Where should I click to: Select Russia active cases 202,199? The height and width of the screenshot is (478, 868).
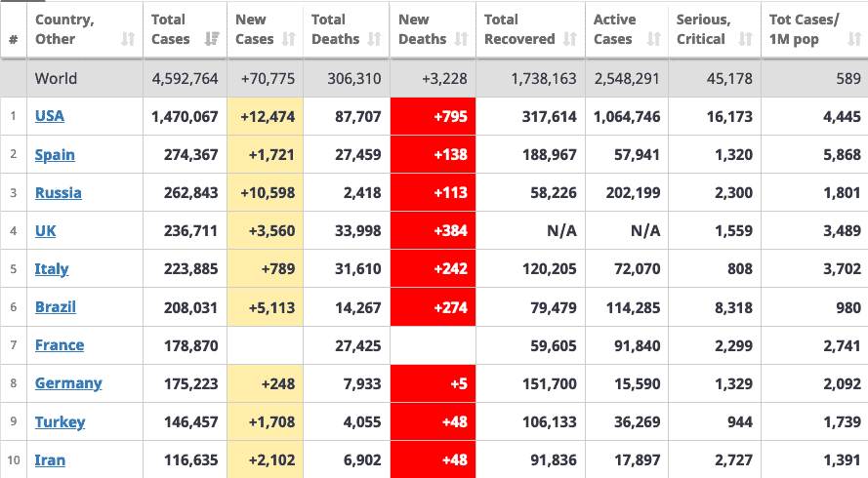[x=634, y=193]
